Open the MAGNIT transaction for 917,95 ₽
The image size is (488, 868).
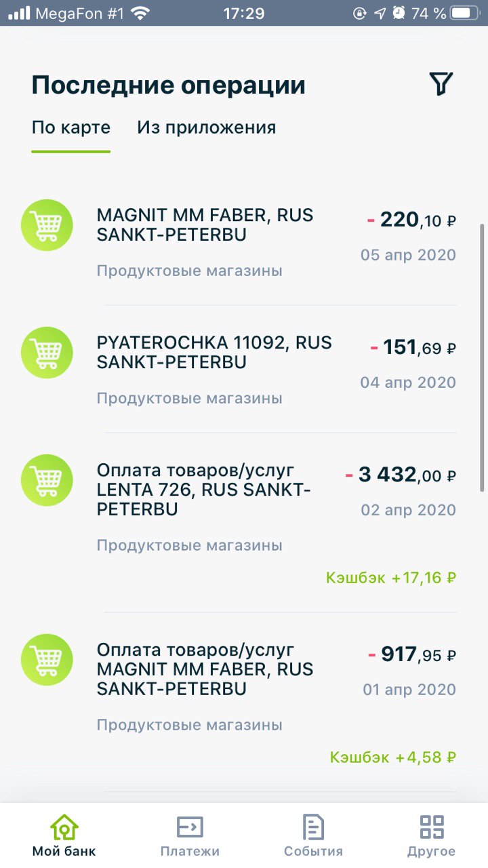click(x=244, y=702)
